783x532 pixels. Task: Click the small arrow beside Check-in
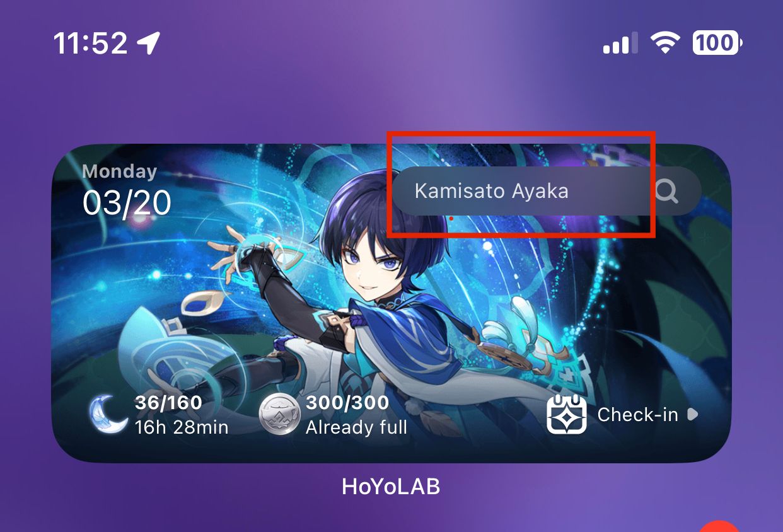(692, 414)
